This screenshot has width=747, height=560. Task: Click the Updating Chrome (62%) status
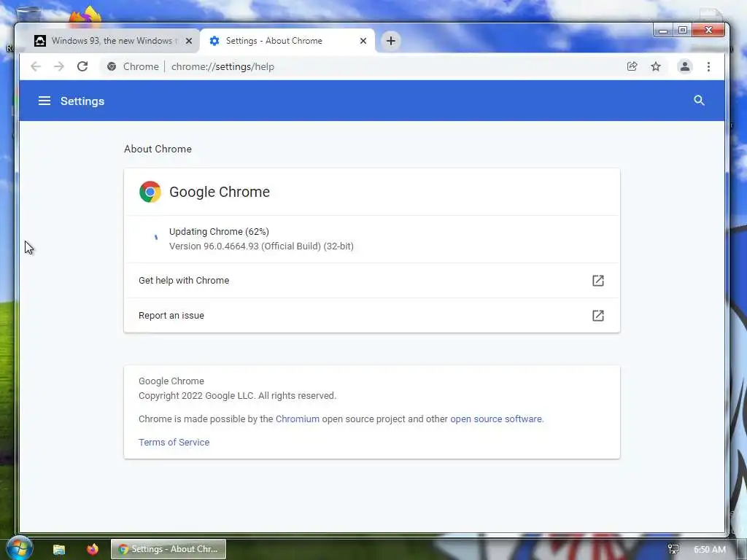point(219,232)
